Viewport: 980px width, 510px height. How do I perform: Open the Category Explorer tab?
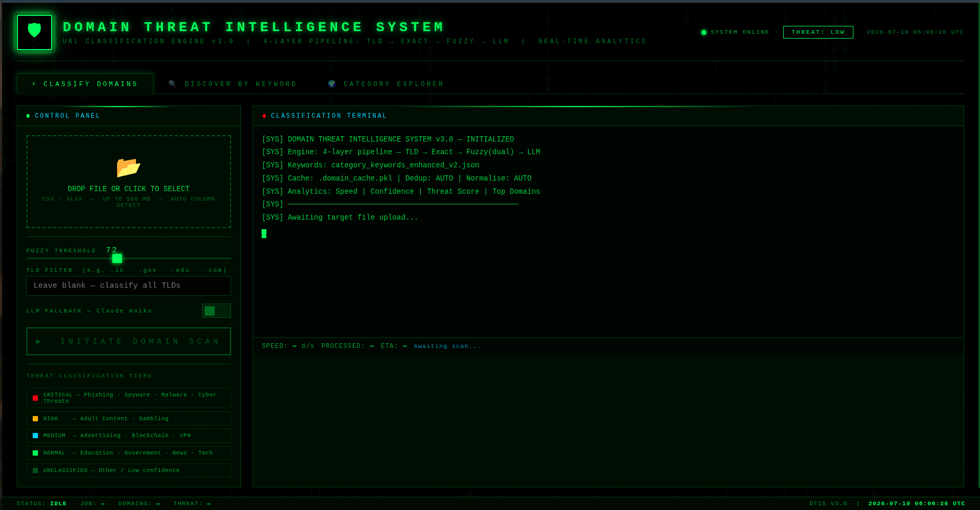[386, 84]
